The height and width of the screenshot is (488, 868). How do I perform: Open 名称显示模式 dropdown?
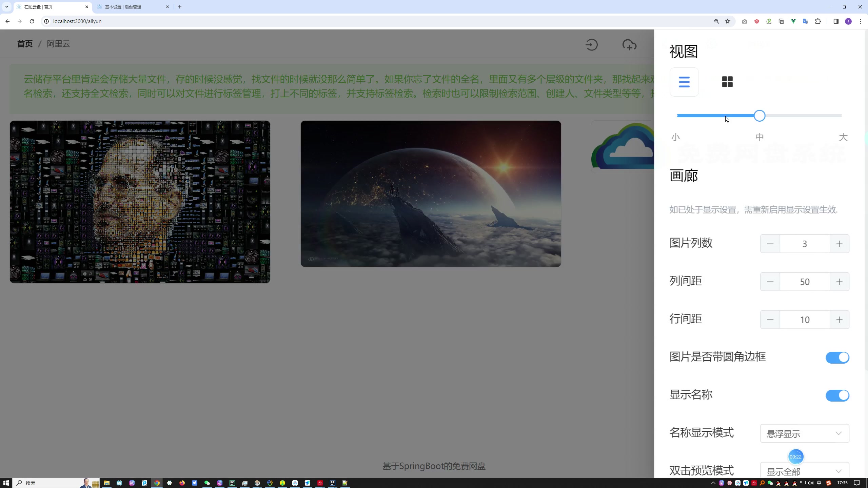[x=805, y=433]
